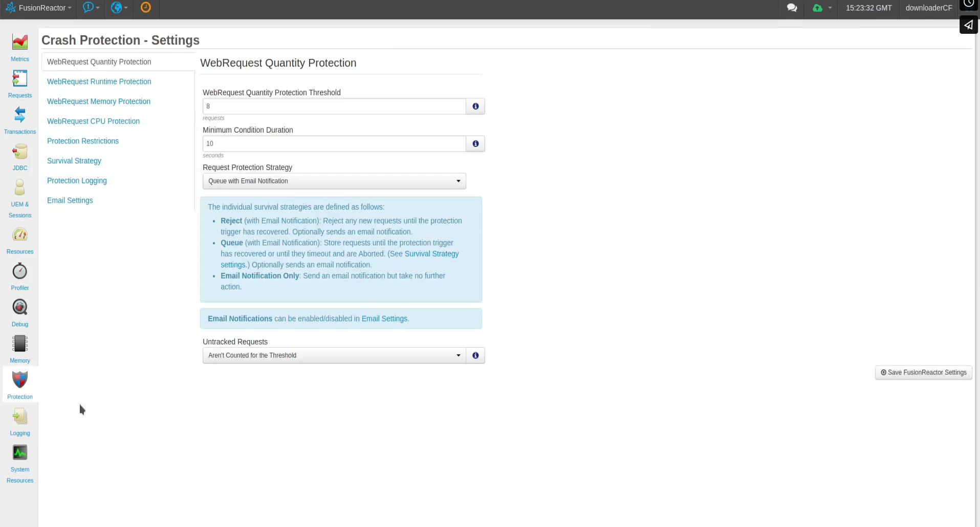Select Email Settings tab in left list
This screenshot has height=527, width=980.
pos(70,200)
